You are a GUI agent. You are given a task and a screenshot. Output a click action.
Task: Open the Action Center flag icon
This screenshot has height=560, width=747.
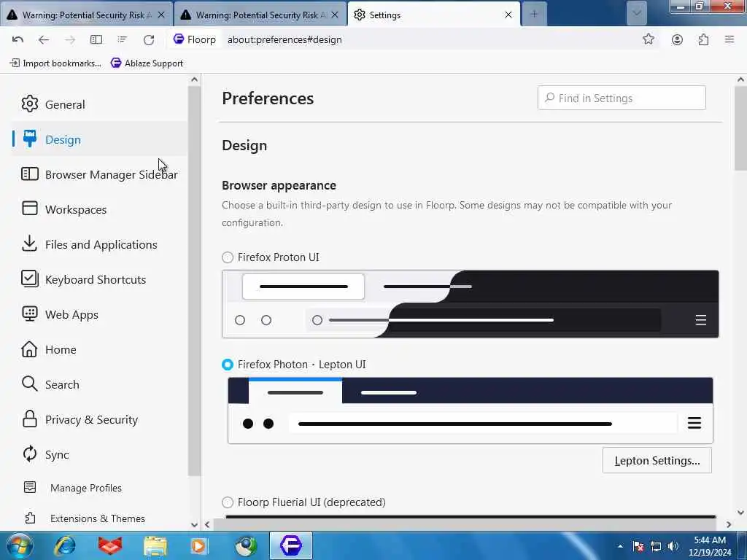[x=638, y=546]
